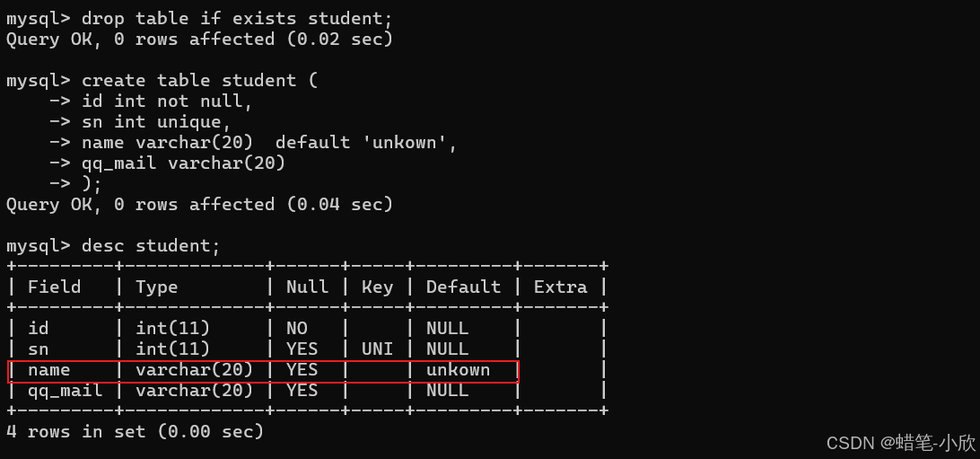Click the Default column header
Viewport: 980px width, 459px height.
463,287
